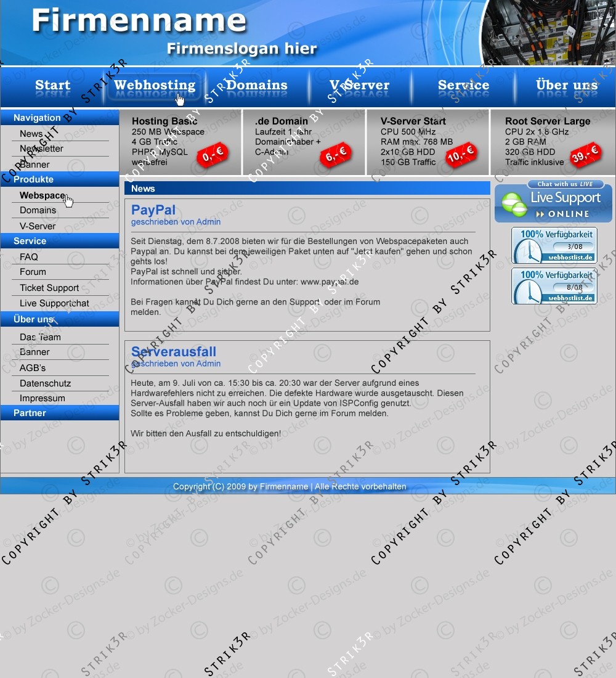Select the Webhosting menu tab
Screen dimensions: 616x678
click(x=155, y=85)
